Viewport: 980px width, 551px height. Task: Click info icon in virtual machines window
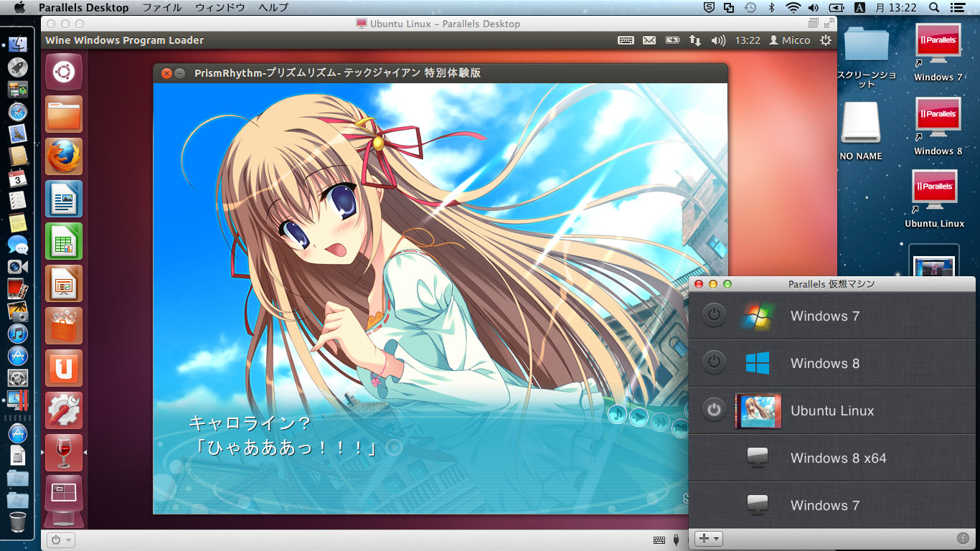963,538
